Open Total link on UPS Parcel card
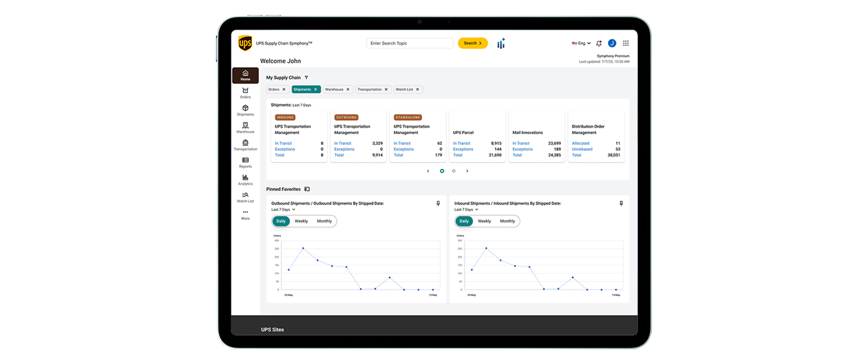Viewport: 868px width, 362px height. (458, 155)
